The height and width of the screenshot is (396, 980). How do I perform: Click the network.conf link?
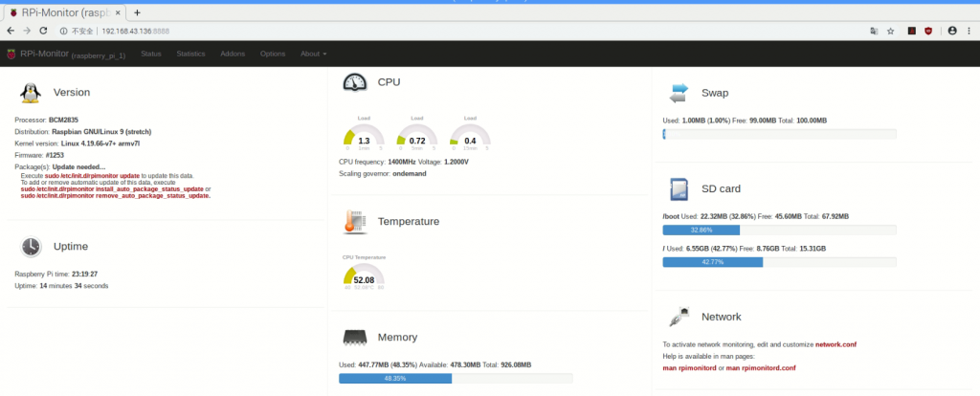835,344
